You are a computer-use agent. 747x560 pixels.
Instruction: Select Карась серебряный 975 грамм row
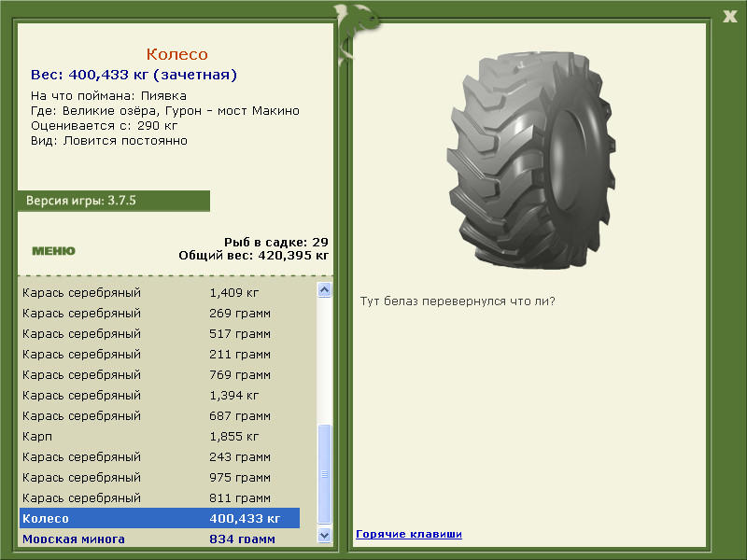(160, 477)
